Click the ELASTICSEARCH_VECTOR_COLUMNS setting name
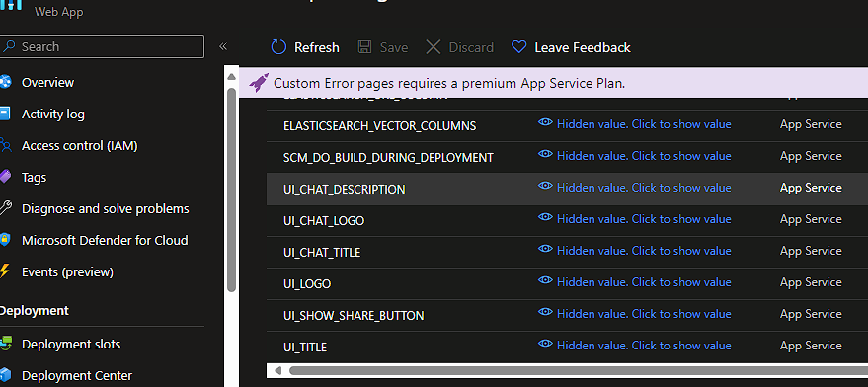 pyautogui.click(x=380, y=126)
